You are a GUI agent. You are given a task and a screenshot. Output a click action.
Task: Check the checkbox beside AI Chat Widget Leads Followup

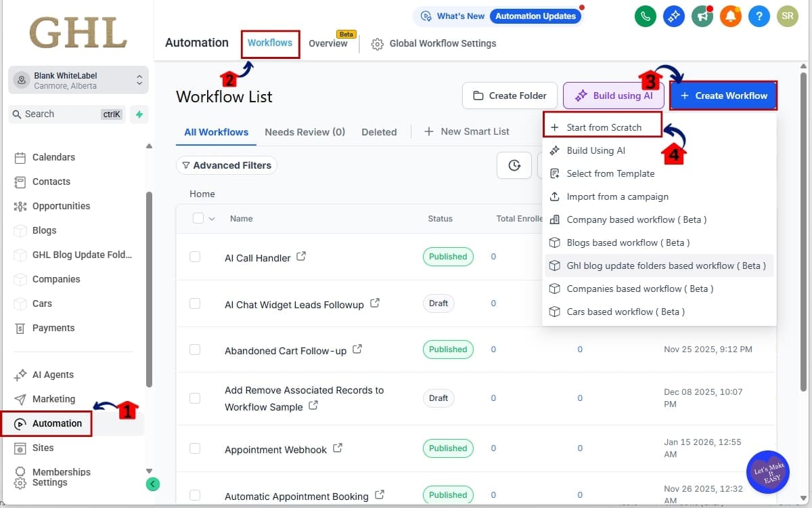(x=195, y=303)
